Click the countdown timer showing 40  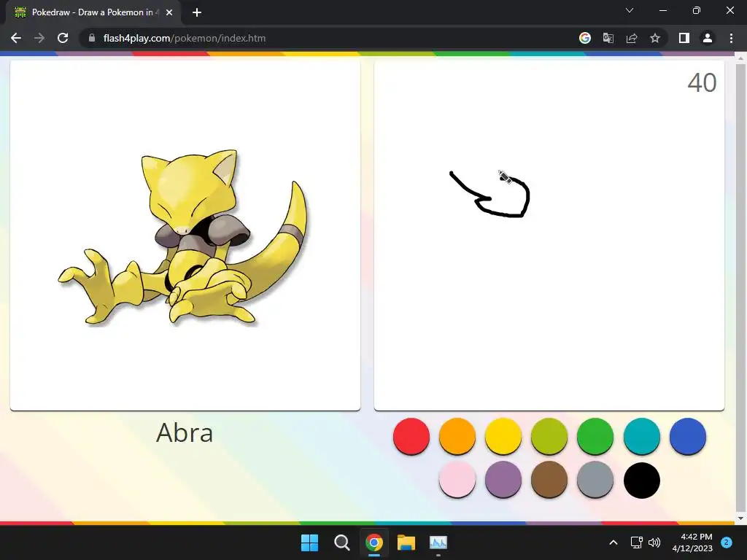[702, 83]
